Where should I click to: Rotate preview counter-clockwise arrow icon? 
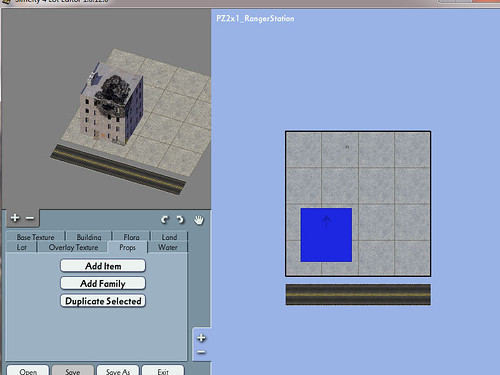tap(165, 220)
